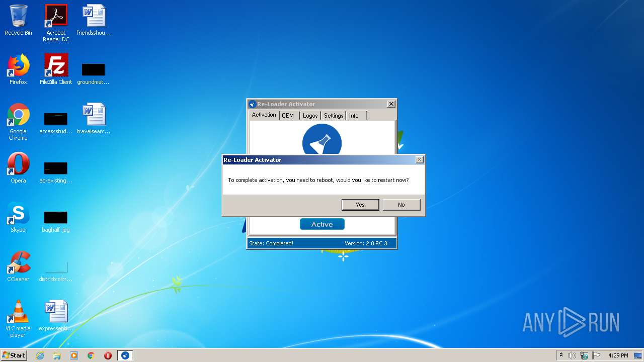Click the 'State: Completed!' status text
The image size is (644, 362).
coord(271,243)
